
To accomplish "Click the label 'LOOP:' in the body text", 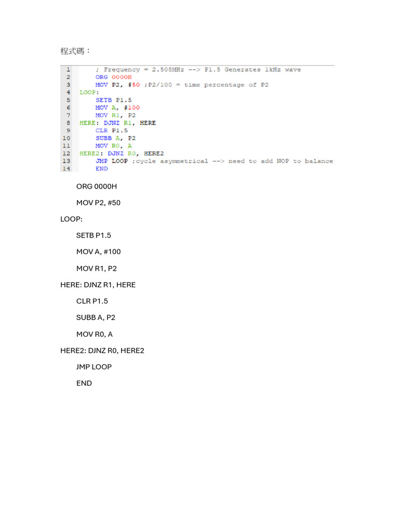I will pyautogui.click(x=71, y=219).
